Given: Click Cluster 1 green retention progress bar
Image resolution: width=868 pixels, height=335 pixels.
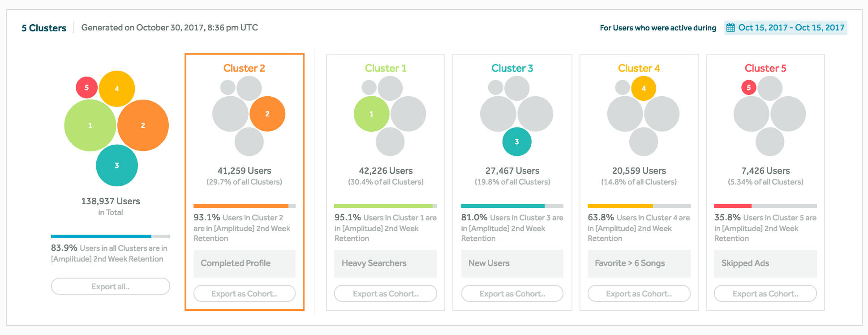Looking at the screenshot, I should click(384, 206).
